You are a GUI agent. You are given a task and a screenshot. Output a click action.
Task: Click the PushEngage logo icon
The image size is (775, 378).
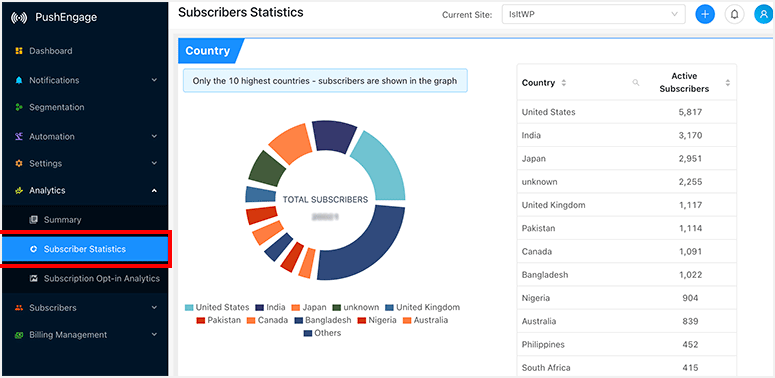click(x=19, y=18)
